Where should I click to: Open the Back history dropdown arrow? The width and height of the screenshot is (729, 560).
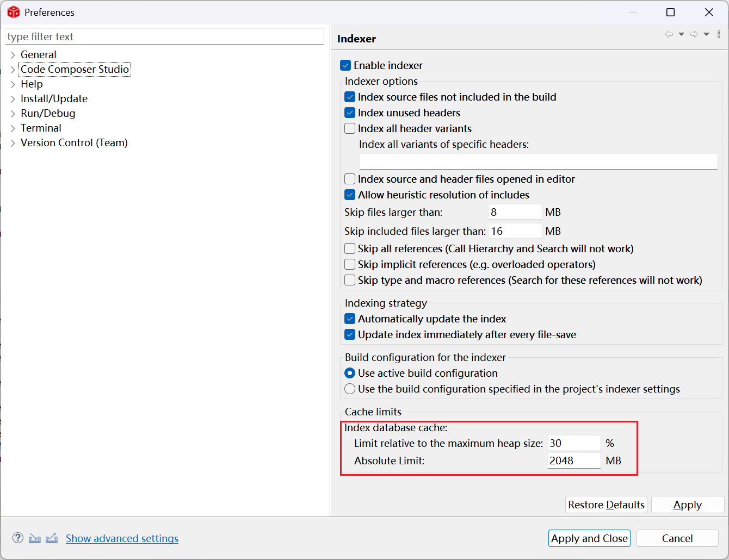[x=681, y=34]
